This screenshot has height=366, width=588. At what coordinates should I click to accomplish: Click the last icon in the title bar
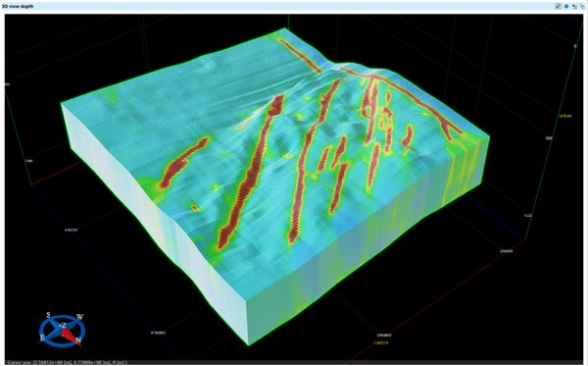tap(582, 7)
